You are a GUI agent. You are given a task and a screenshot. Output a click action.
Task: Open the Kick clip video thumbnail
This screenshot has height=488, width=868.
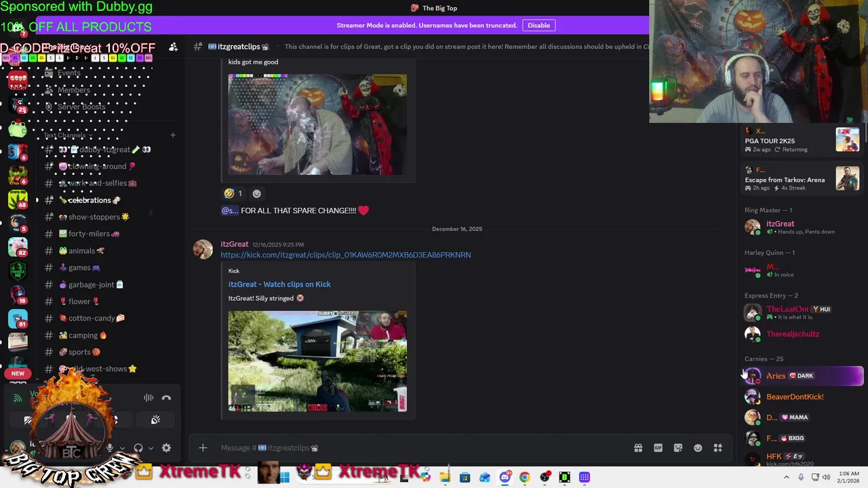317,361
